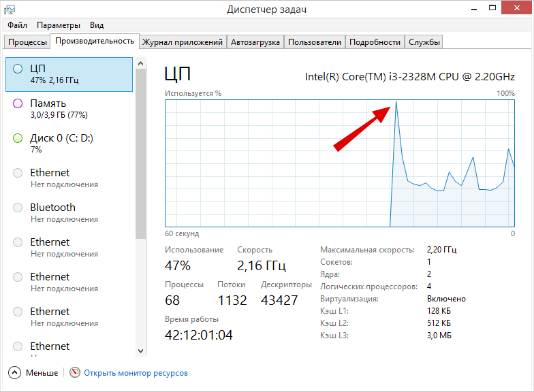534x392 pixels.
Task: Select the Производительность tab
Action: [95, 41]
